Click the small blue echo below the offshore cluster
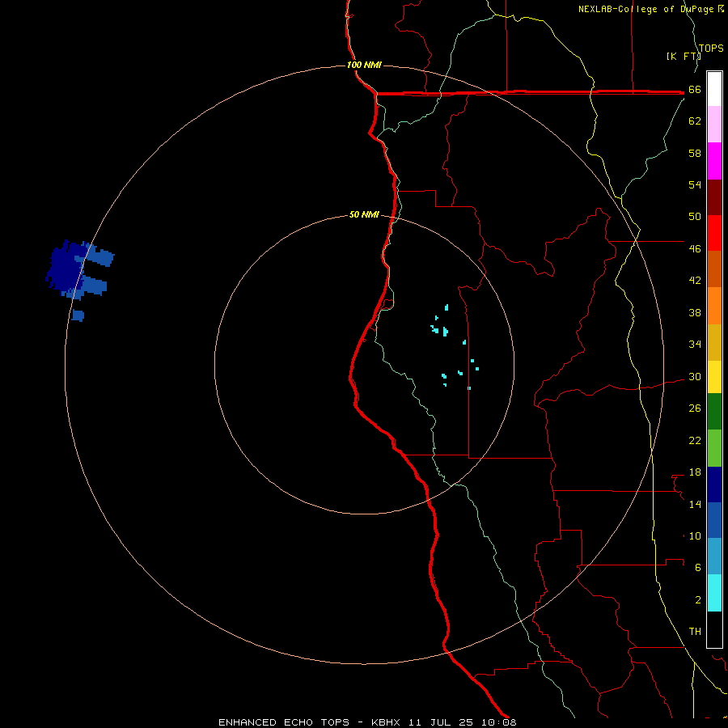 point(78,315)
